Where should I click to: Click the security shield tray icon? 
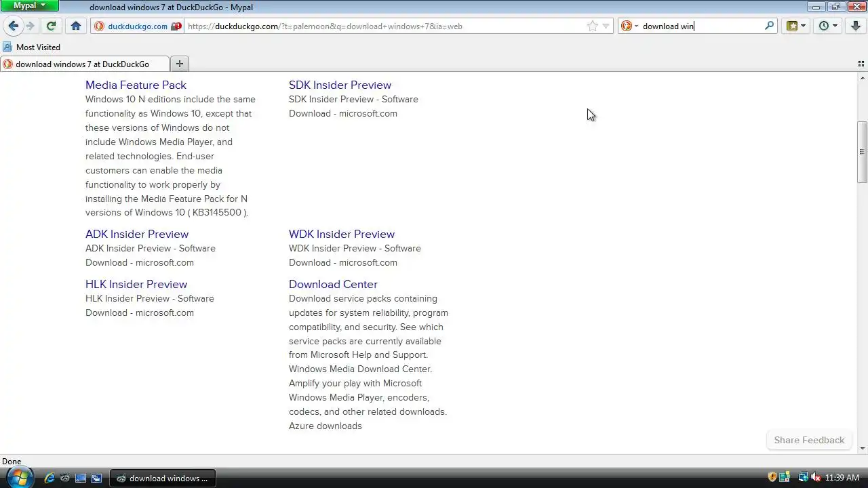tap(772, 477)
